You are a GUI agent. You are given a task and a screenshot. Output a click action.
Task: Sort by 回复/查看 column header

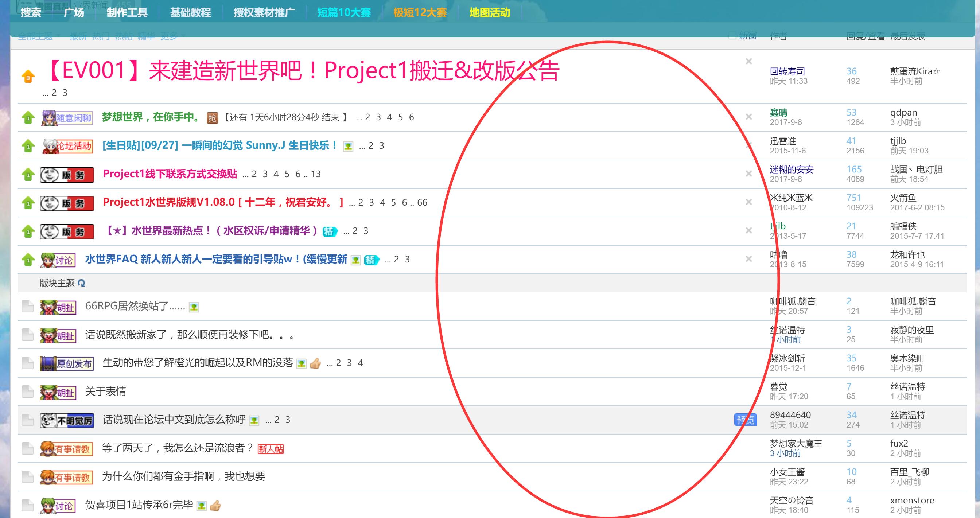[x=866, y=36]
